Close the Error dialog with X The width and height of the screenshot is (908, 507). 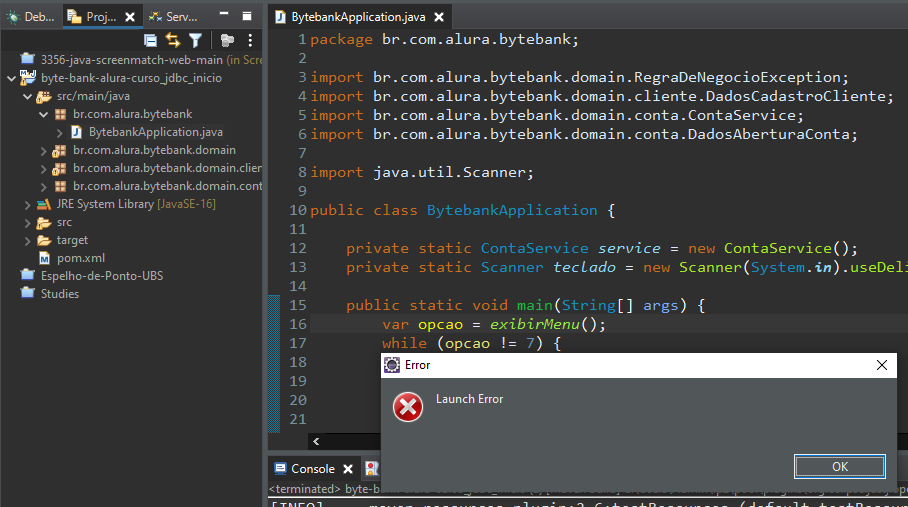tap(881, 365)
